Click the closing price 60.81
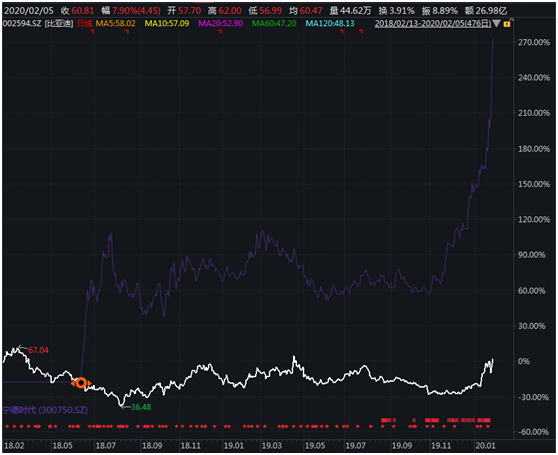The width and height of the screenshot is (558, 455). [x=83, y=11]
